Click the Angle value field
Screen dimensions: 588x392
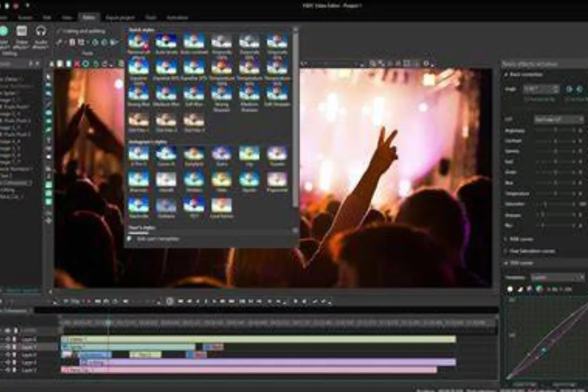pyautogui.click(x=541, y=89)
